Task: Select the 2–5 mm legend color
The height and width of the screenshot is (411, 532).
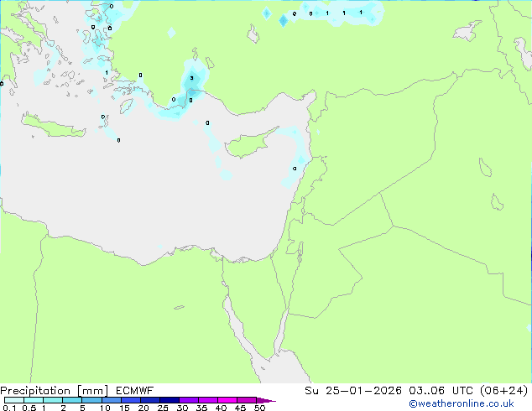Action: point(72,400)
